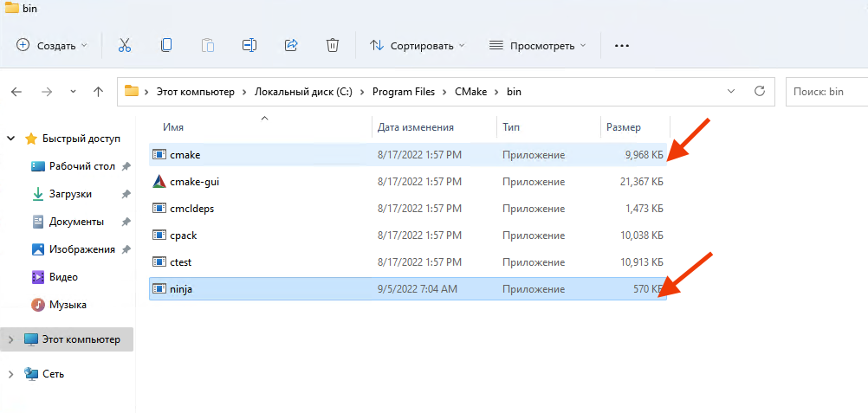Open recent locations dropdown chevron
The height and width of the screenshot is (413, 868).
click(73, 92)
